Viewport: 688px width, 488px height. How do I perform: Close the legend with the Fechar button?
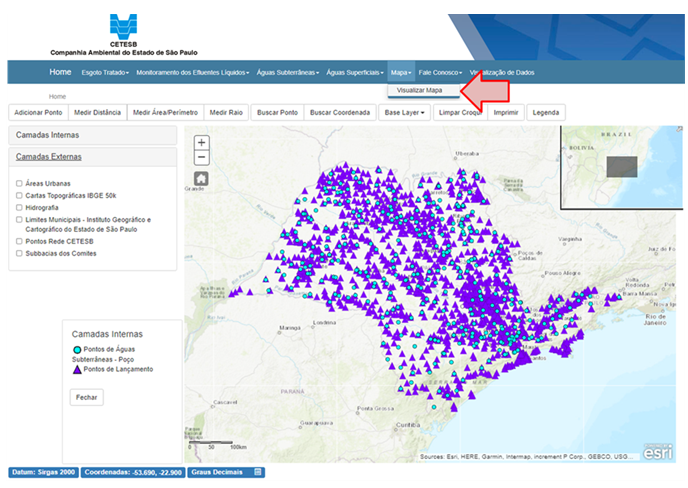click(87, 397)
